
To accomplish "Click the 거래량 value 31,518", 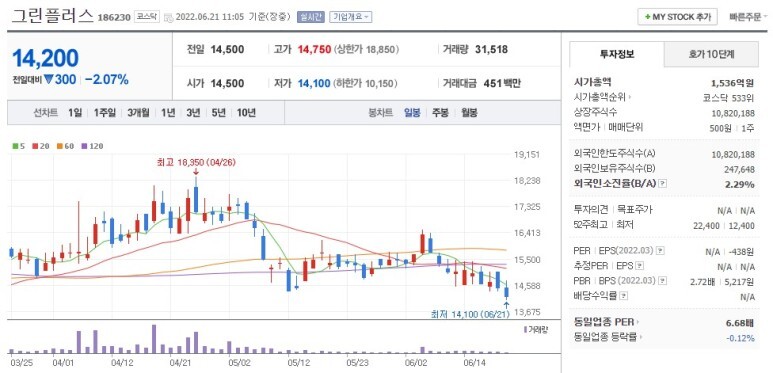I will coord(492,49).
